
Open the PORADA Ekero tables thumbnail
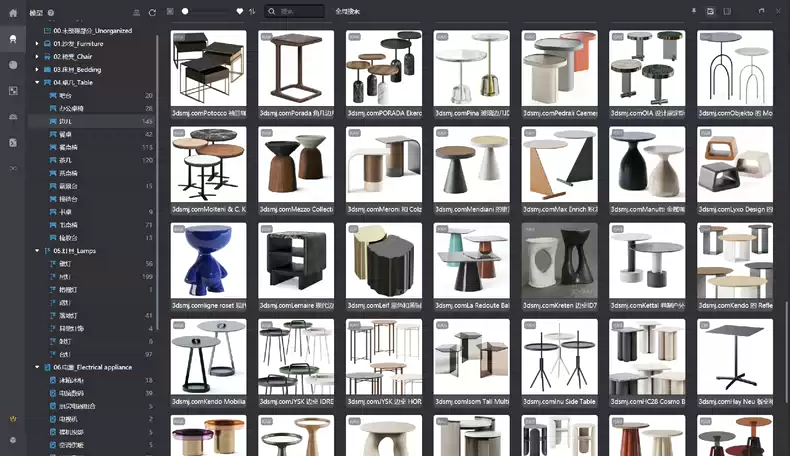point(384,68)
